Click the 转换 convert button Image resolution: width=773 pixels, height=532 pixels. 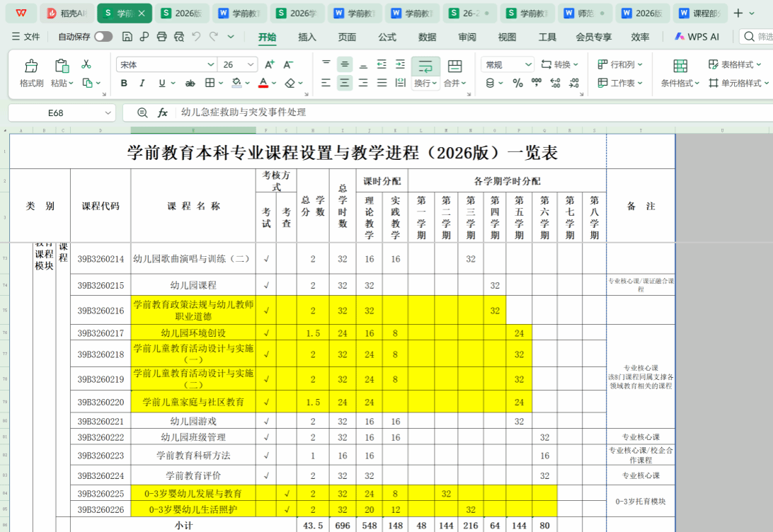click(x=559, y=64)
